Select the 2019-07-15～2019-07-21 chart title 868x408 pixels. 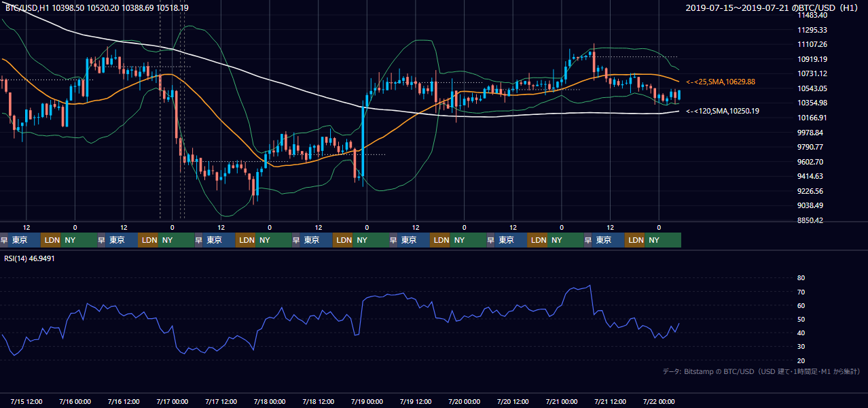[774, 8]
